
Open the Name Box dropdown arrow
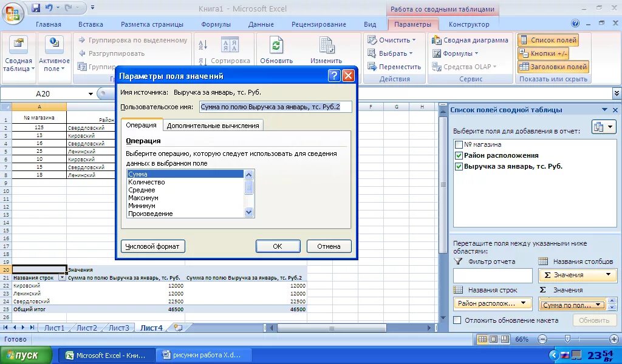click(x=91, y=94)
